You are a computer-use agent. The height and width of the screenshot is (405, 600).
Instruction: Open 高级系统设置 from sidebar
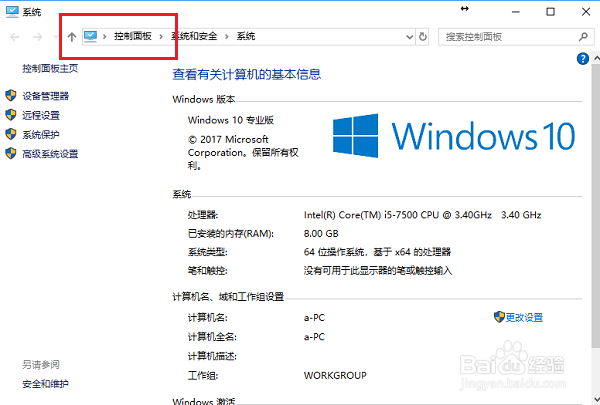(x=50, y=154)
